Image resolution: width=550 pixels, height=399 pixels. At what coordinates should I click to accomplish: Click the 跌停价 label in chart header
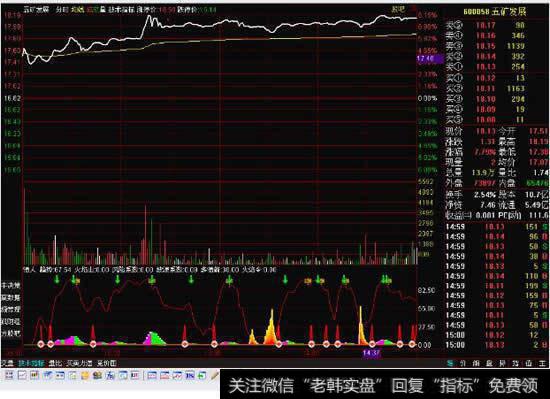187,9
